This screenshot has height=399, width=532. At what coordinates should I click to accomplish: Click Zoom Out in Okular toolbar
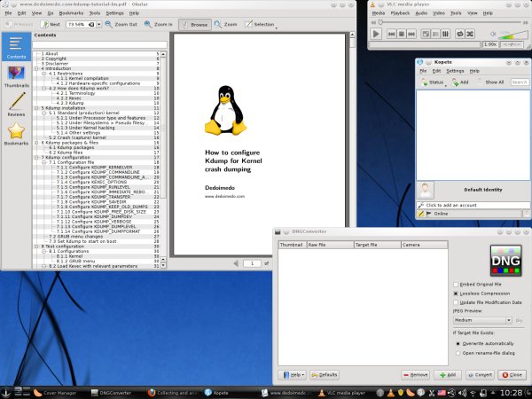tap(121, 25)
